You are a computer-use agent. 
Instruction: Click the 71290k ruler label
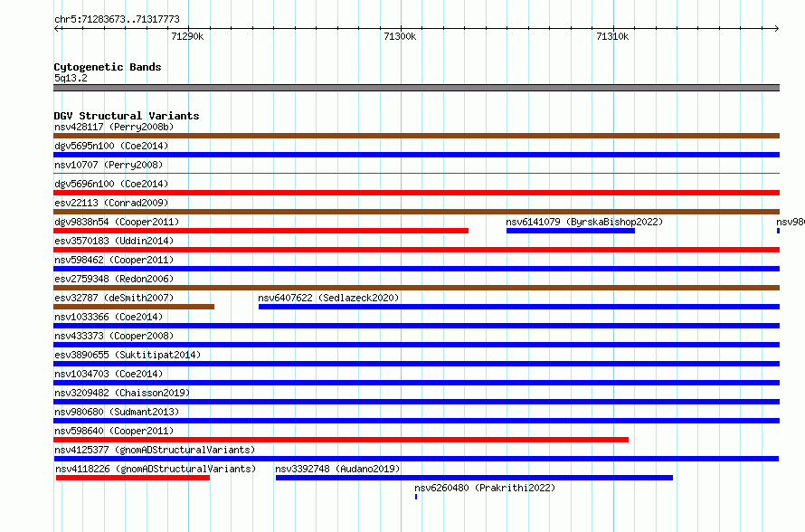pyautogui.click(x=187, y=36)
